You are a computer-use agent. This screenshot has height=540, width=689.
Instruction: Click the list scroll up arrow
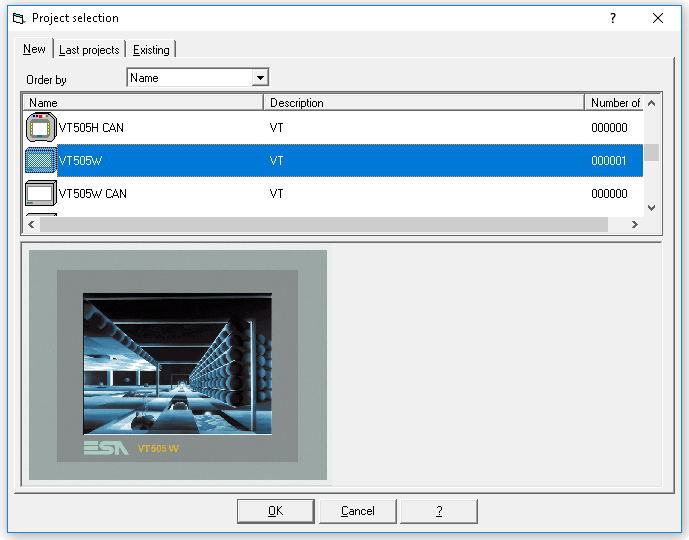(652, 103)
